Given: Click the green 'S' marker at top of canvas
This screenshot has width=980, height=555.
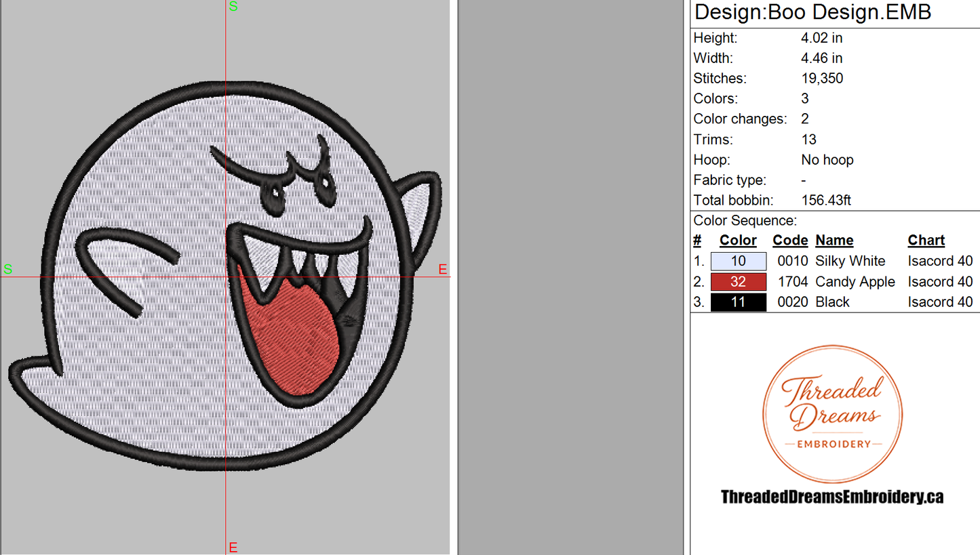Looking at the screenshot, I should pyautogui.click(x=233, y=7).
